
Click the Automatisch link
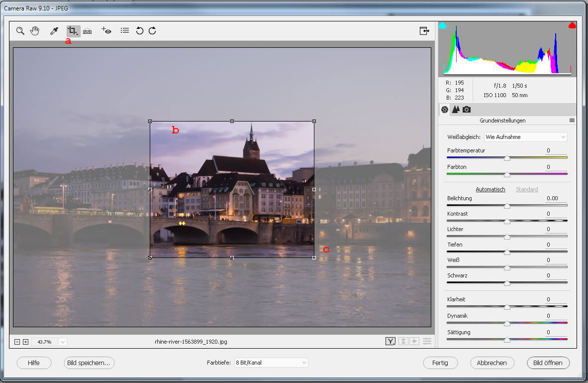tap(490, 189)
